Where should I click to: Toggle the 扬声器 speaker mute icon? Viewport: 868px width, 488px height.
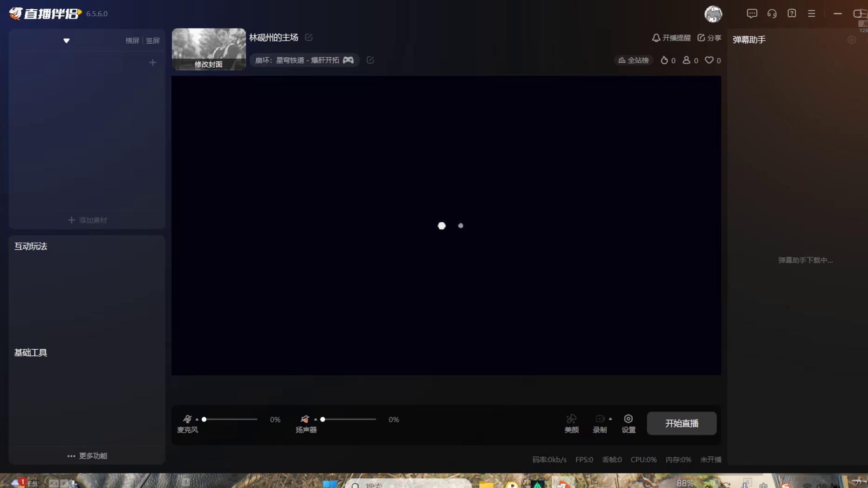(x=305, y=419)
